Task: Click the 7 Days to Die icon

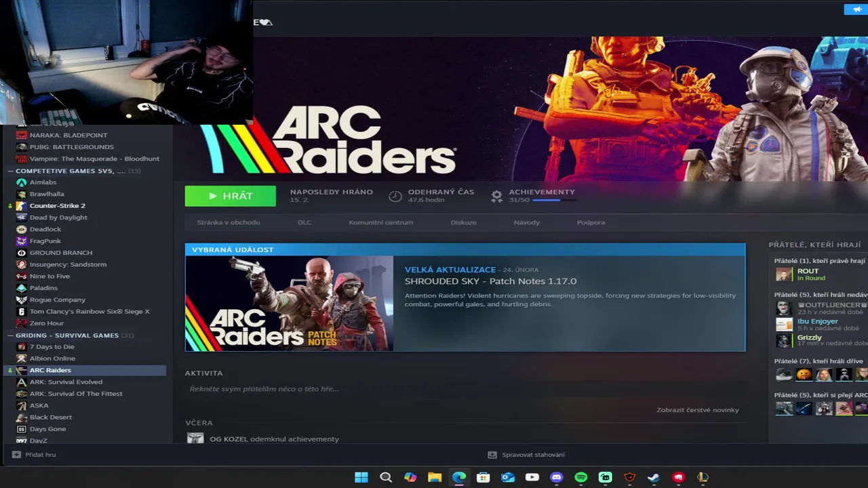Action: click(x=22, y=346)
